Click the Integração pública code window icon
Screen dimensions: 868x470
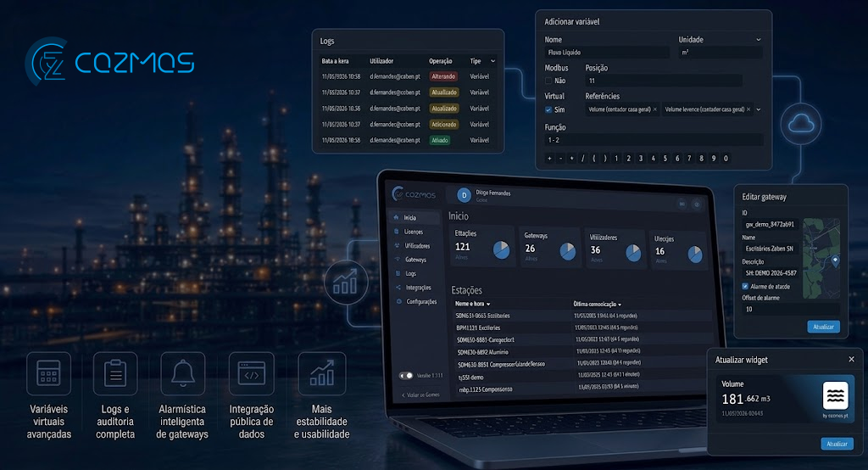[251, 373]
